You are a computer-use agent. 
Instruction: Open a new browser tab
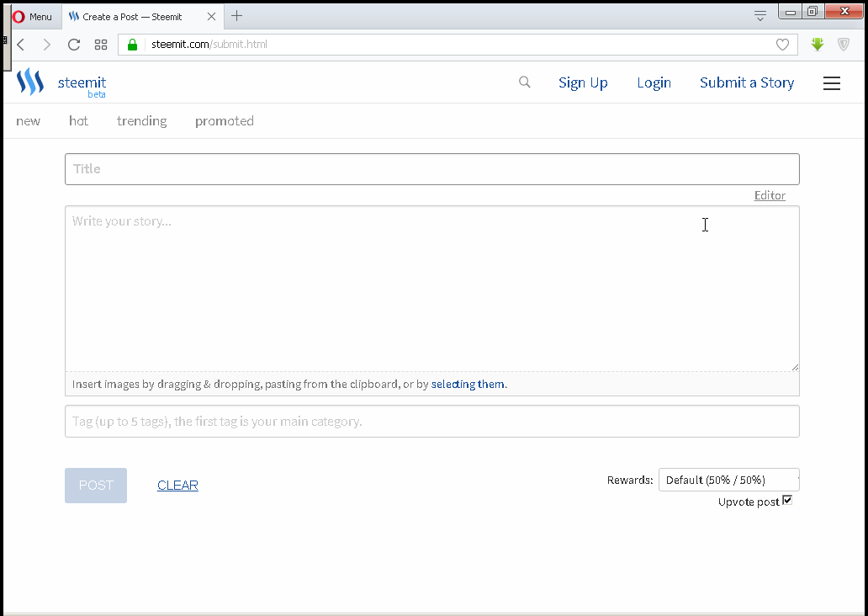pyautogui.click(x=236, y=16)
